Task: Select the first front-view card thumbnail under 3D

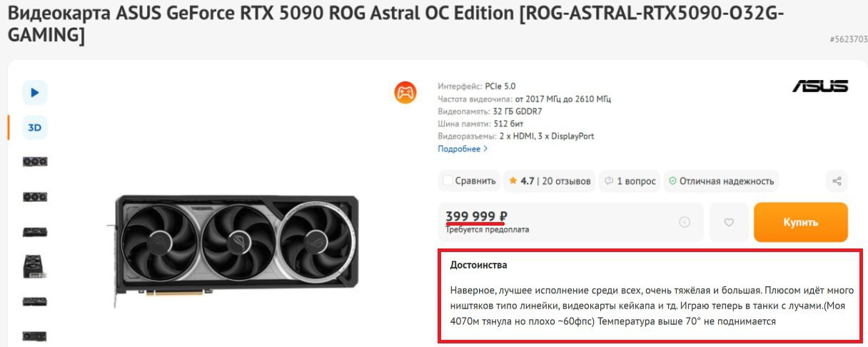Action: [x=35, y=161]
